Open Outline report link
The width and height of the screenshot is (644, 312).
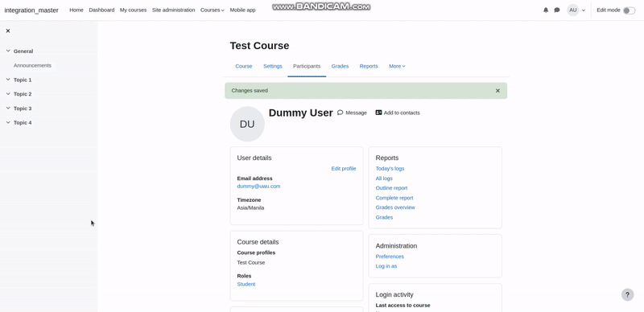point(391,188)
